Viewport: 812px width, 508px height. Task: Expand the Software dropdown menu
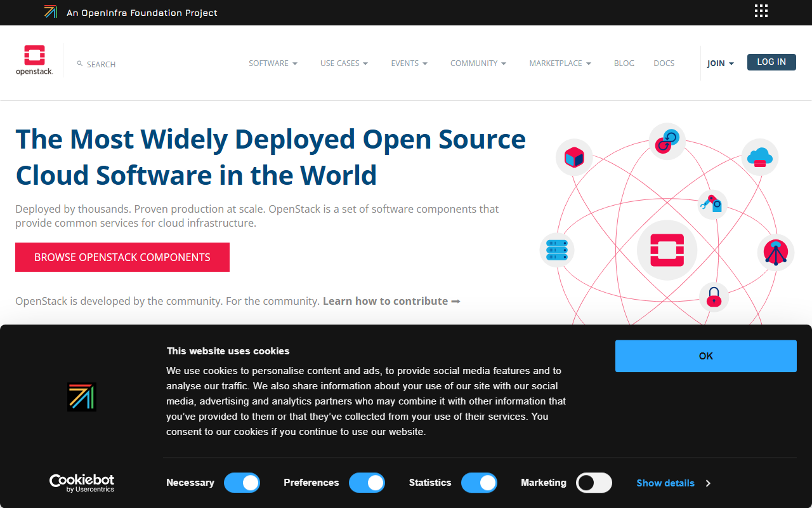[273, 63]
